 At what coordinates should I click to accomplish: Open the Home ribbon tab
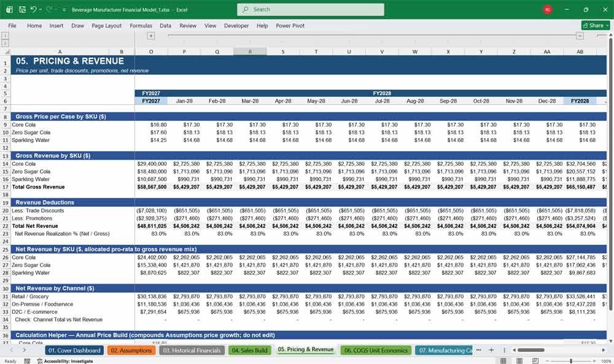click(x=34, y=25)
